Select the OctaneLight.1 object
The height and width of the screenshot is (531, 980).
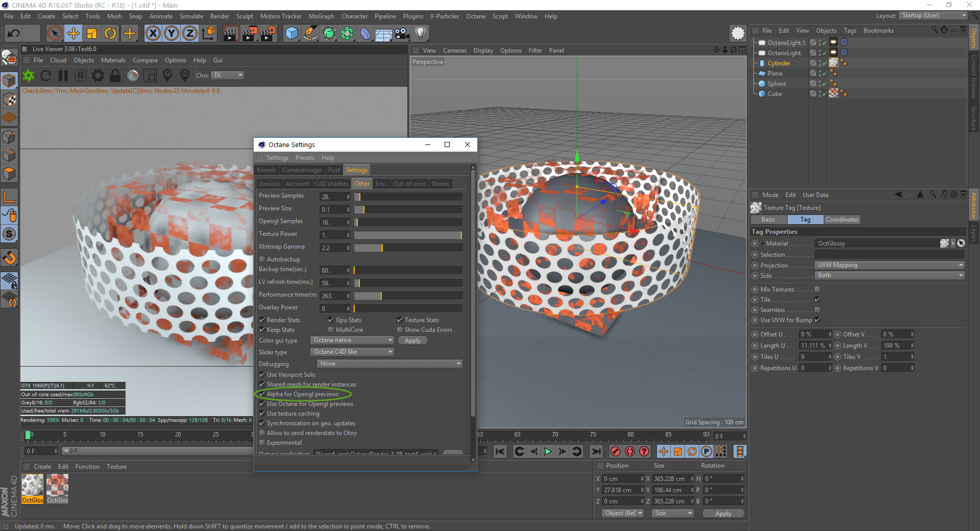pos(786,43)
